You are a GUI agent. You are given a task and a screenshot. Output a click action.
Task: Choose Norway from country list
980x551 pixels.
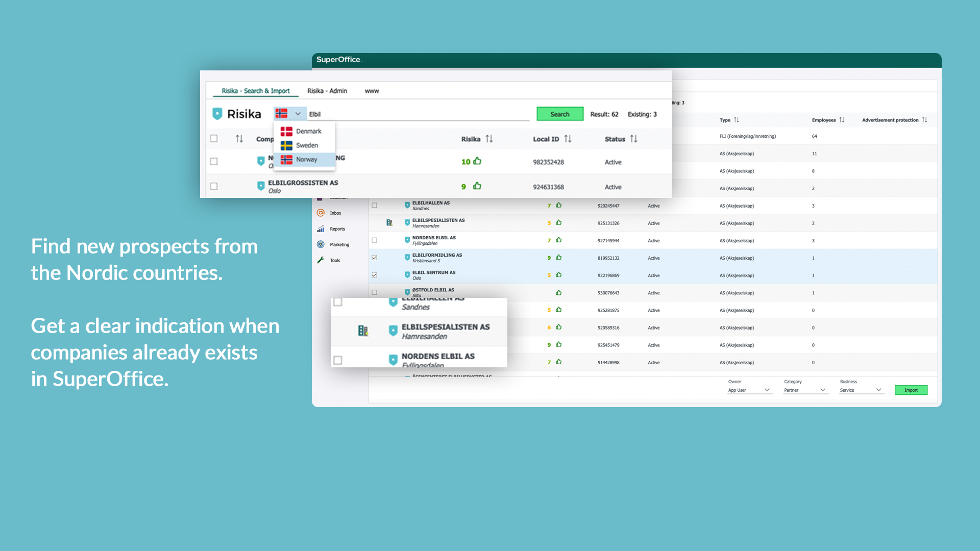point(304,159)
